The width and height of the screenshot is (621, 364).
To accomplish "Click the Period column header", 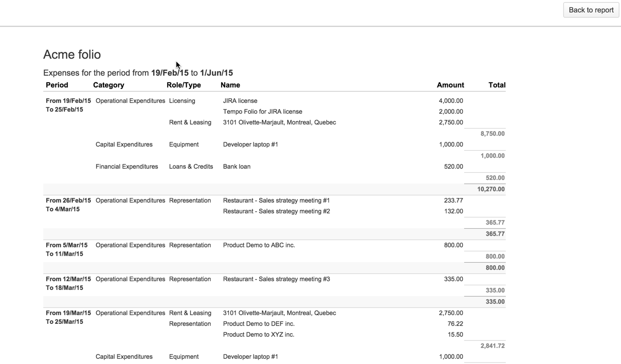I will tap(57, 85).
